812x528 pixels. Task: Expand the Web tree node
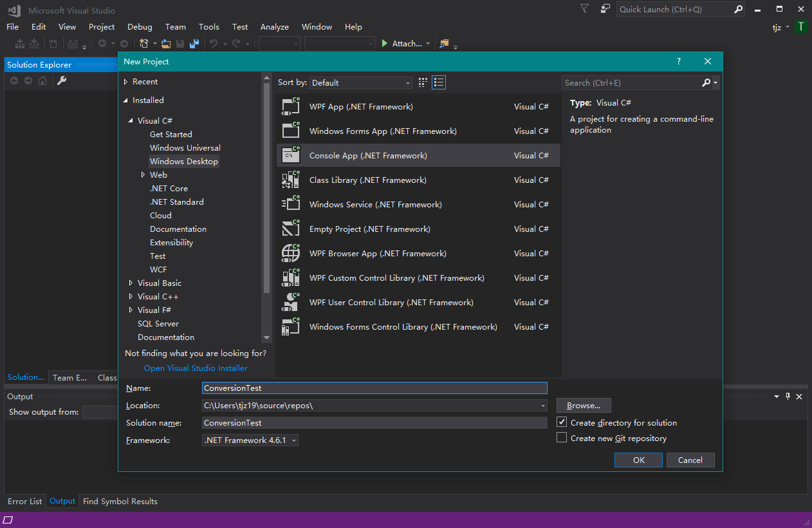point(143,175)
